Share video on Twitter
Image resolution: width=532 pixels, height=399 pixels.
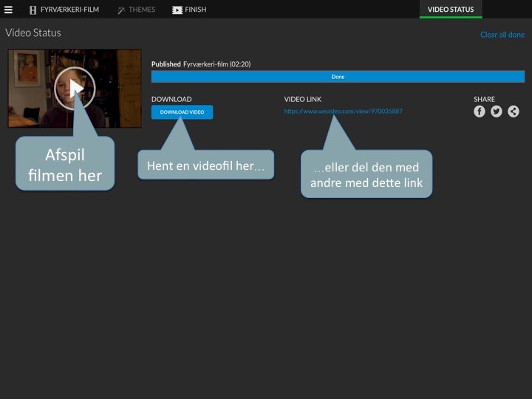[x=496, y=112]
